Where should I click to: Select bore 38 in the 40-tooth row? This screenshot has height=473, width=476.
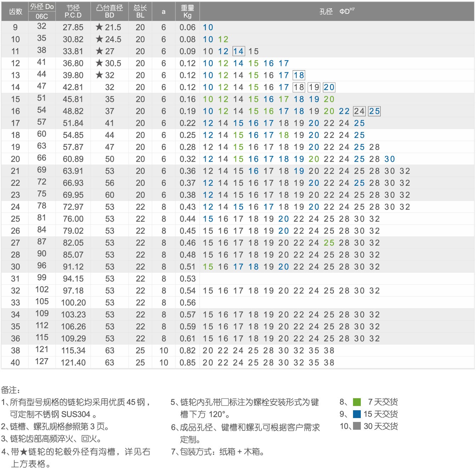(329, 362)
